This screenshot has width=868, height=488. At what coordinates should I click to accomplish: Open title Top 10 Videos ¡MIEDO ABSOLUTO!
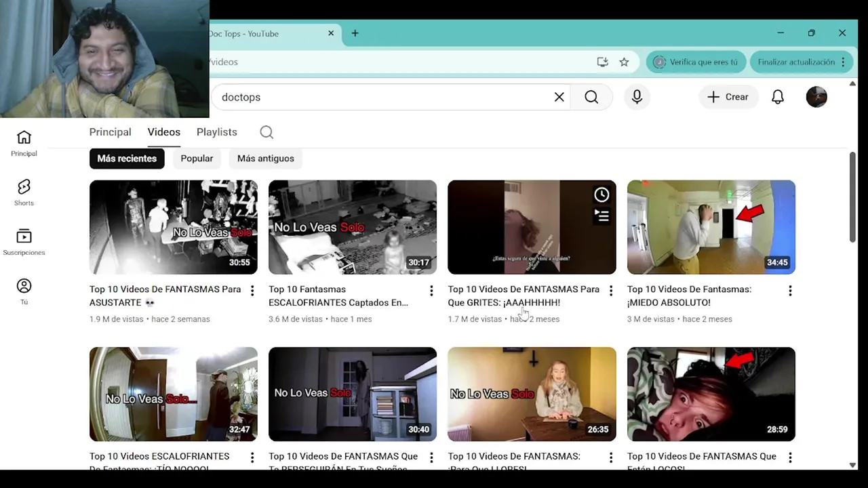(689, 296)
